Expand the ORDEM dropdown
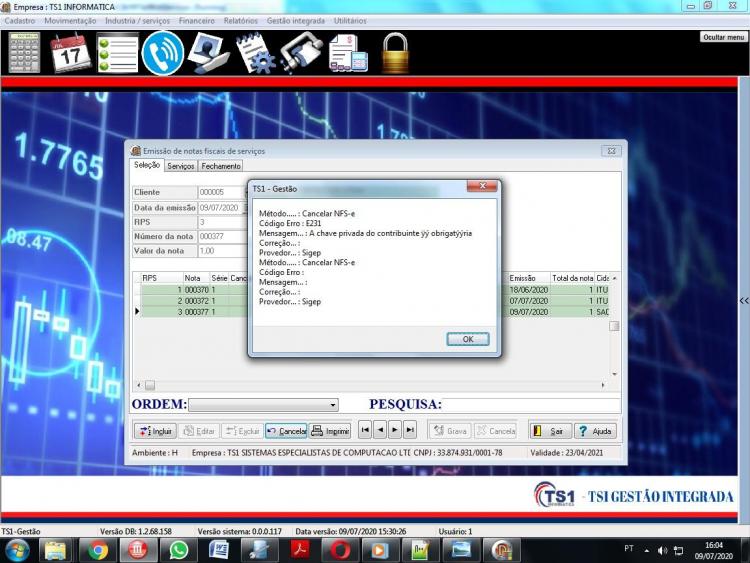 pyautogui.click(x=333, y=405)
